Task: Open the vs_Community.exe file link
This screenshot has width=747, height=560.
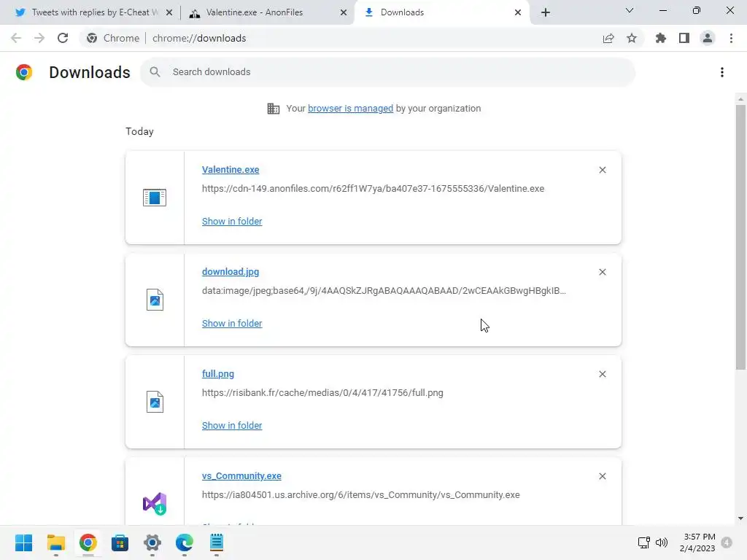Action: click(241, 475)
